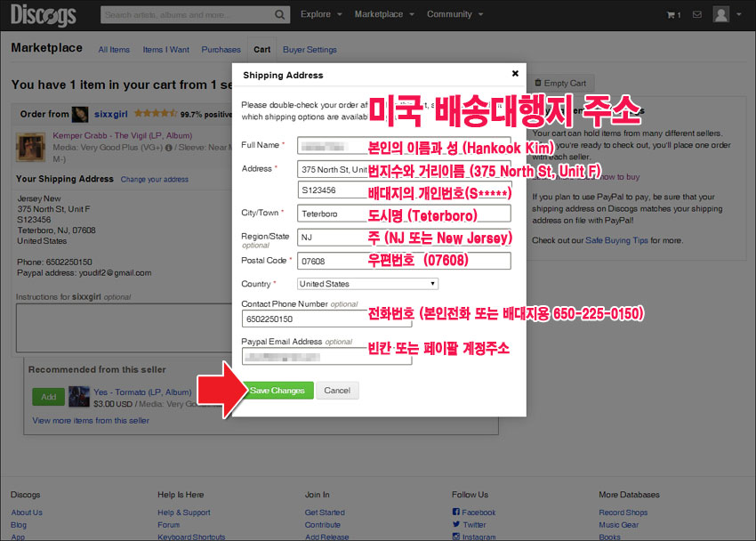
Task: Focus the City/Town field
Action: pyautogui.click(x=404, y=214)
